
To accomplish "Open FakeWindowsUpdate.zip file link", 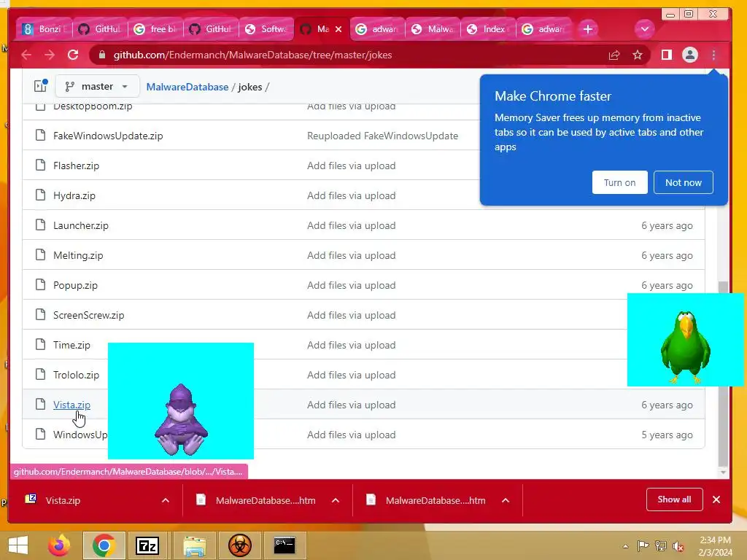I will [108, 136].
